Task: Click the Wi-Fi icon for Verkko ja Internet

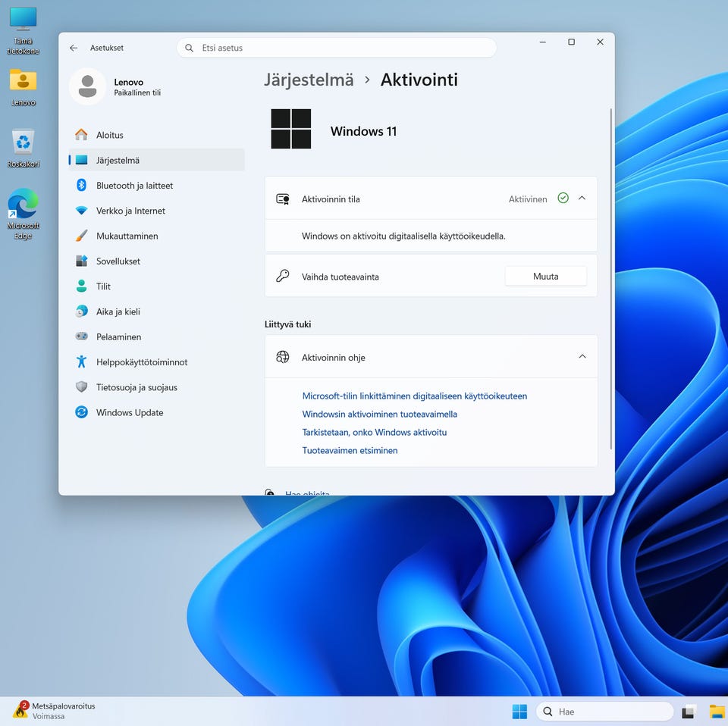Action: tap(81, 211)
